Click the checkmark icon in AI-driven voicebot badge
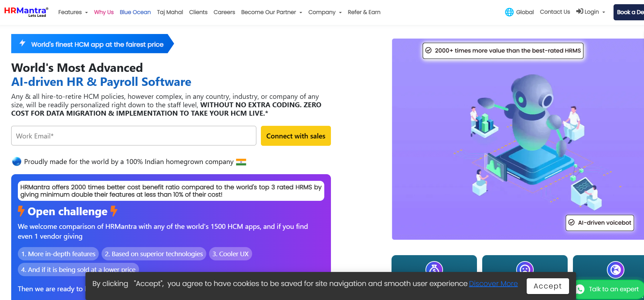 pos(572,223)
